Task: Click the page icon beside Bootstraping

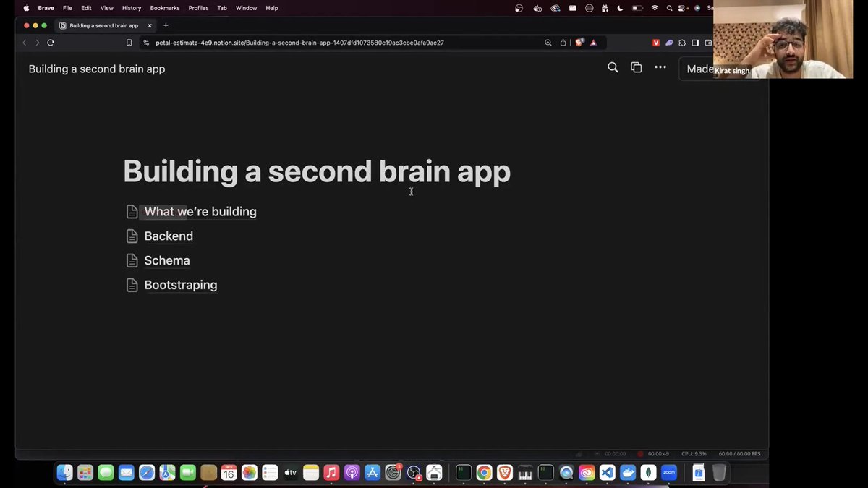Action: [x=132, y=286]
